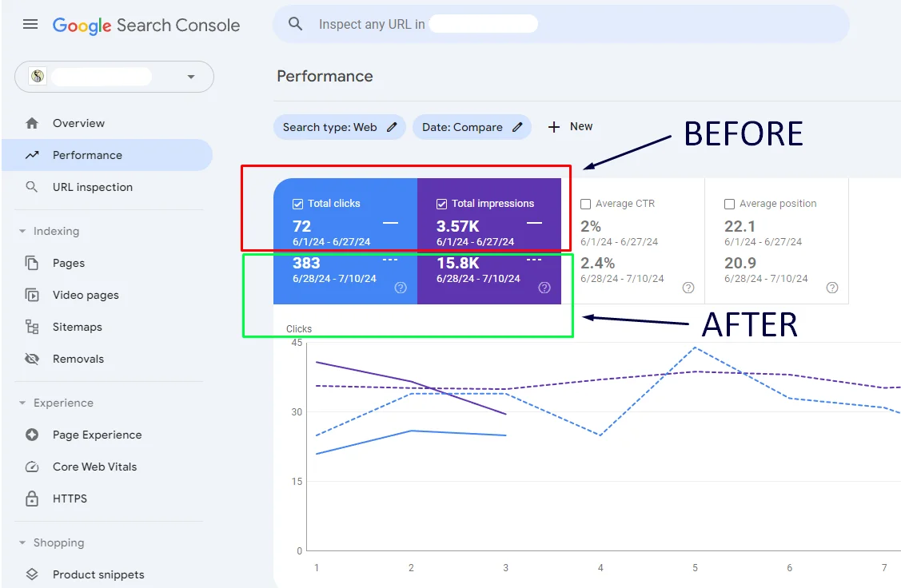Open help icon on Total clicks card
Viewport: 901px width, 588px height.
pyautogui.click(x=401, y=288)
